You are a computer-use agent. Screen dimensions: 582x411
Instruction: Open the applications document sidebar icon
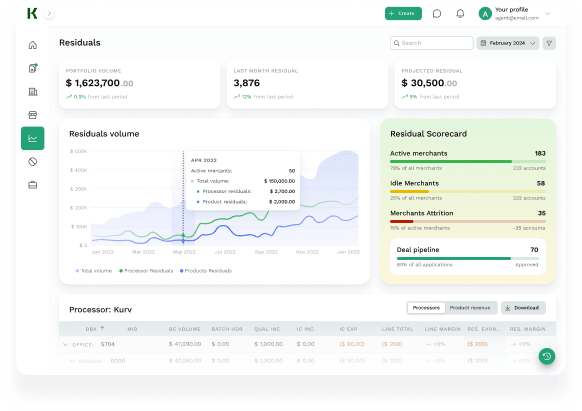(33, 68)
